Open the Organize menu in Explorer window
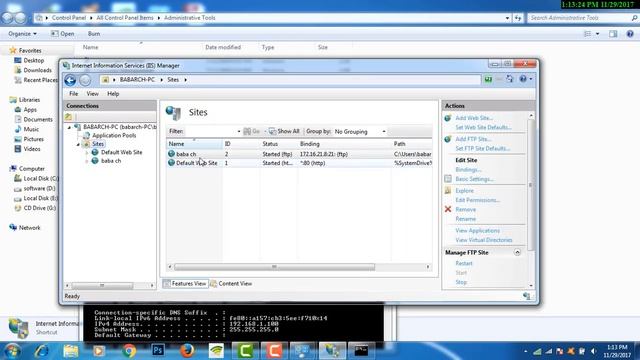The height and width of the screenshot is (360, 640). 22,34
